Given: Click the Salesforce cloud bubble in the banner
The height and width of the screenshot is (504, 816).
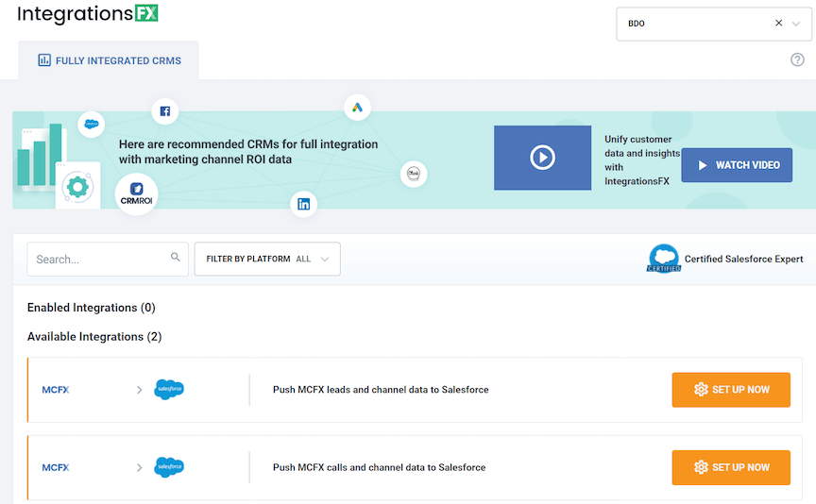Looking at the screenshot, I should [x=92, y=125].
